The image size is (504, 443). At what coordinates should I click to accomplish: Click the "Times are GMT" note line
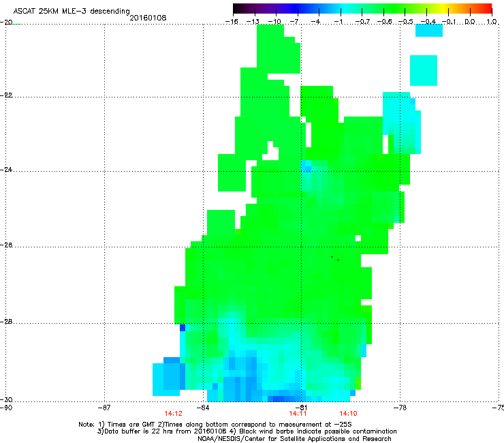[x=215, y=425]
